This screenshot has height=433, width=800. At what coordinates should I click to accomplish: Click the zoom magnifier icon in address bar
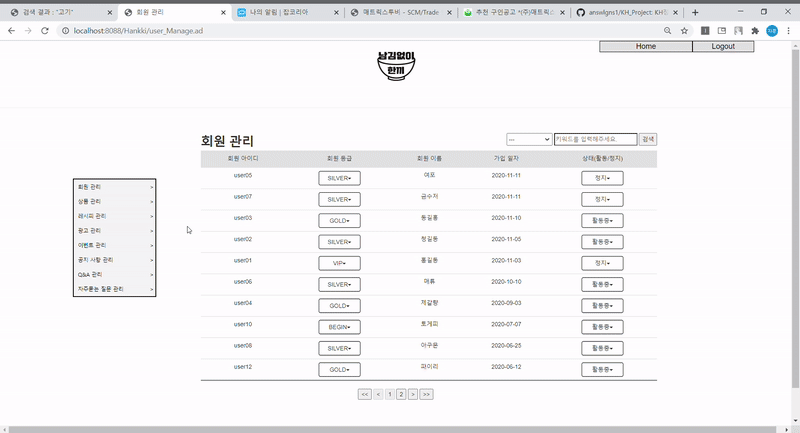(x=667, y=31)
